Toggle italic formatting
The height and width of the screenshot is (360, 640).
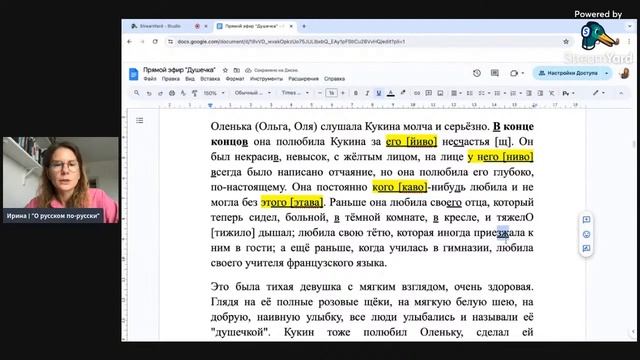coord(367,93)
